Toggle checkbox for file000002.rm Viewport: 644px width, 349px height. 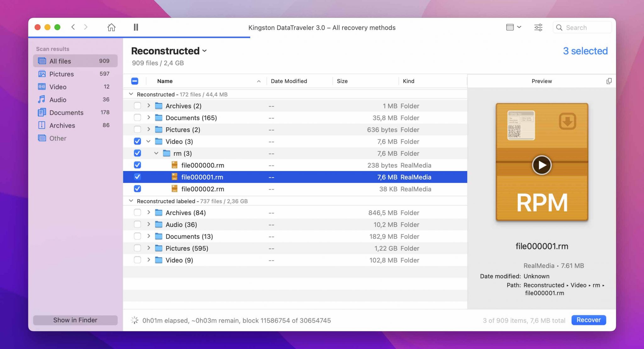(x=137, y=189)
